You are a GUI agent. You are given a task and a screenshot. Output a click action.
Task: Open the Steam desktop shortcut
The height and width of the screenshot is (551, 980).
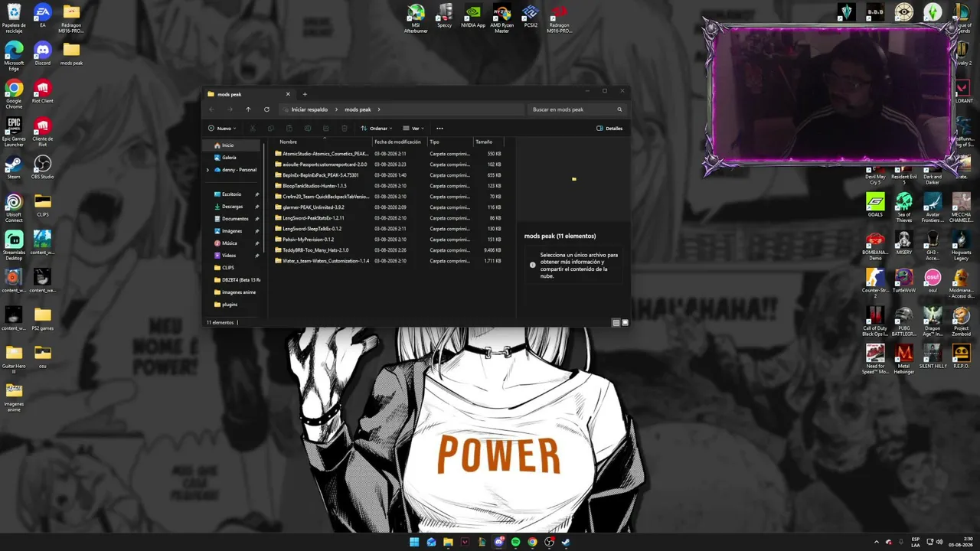click(14, 168)
